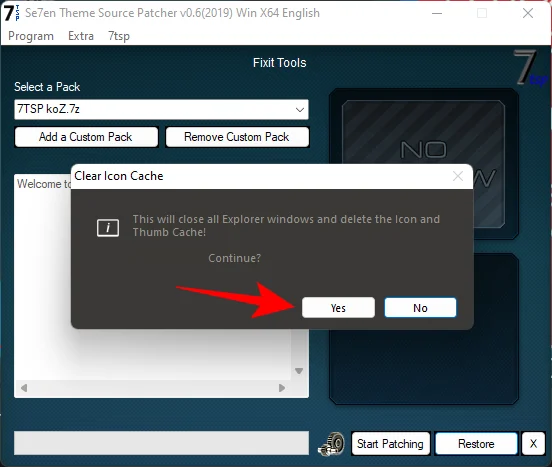The height and width of the screenshot is (467, 552).
Task: Open the 7TSP koZ.7z pack combo box
Action: click(162, 109)
